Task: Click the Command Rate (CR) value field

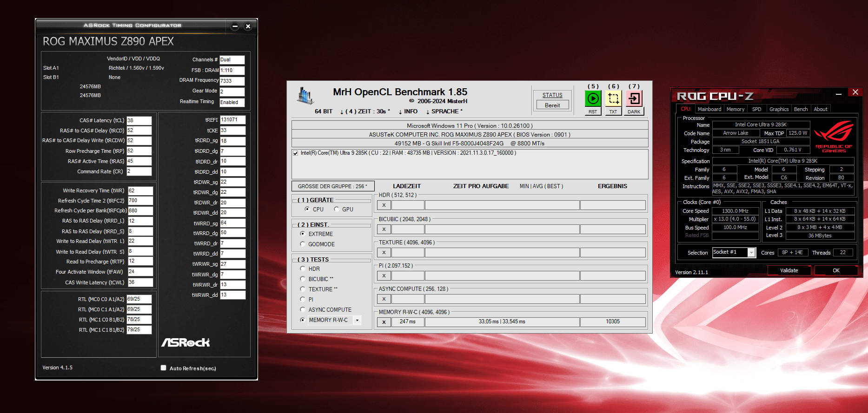Action: click(139, 171)
